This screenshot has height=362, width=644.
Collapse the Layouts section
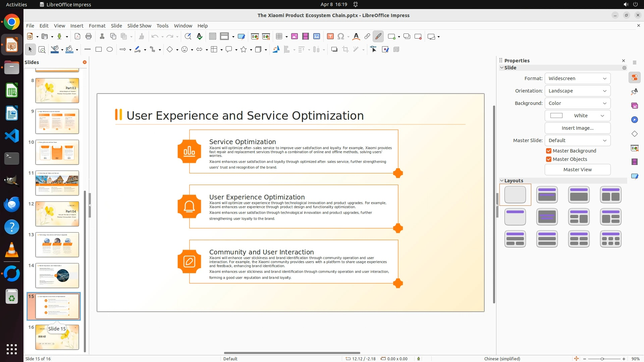[502, 181]
